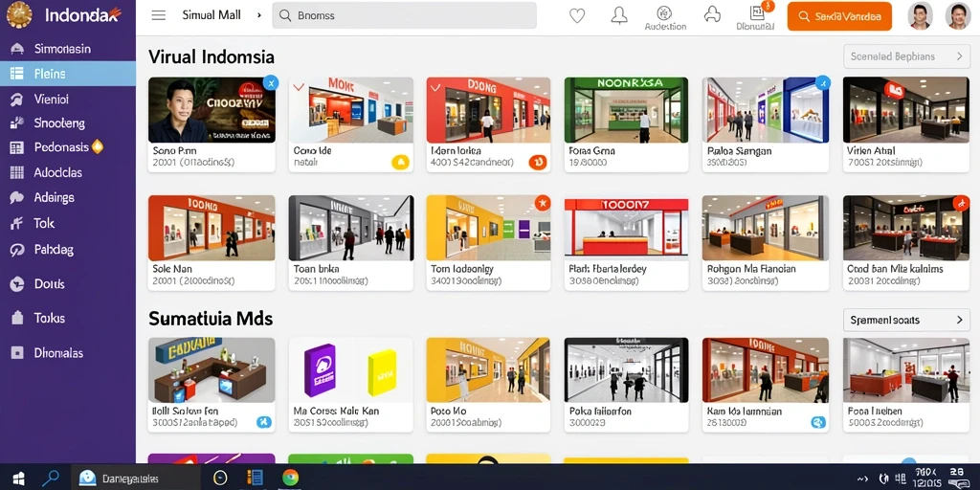Open the Virlen Atial store thumbnail
The height and width of the screenshot is (490, 980).
[x=906, y=111]
